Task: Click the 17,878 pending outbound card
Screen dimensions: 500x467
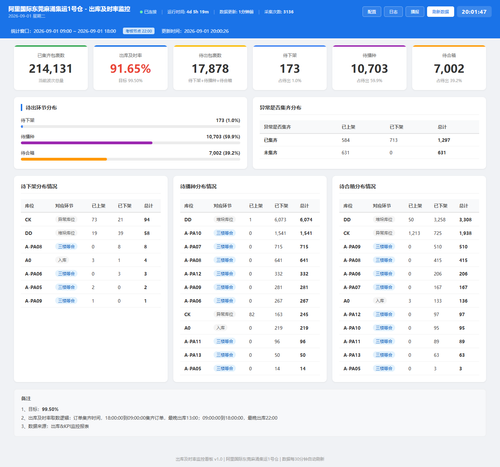Action: (210, 68)
